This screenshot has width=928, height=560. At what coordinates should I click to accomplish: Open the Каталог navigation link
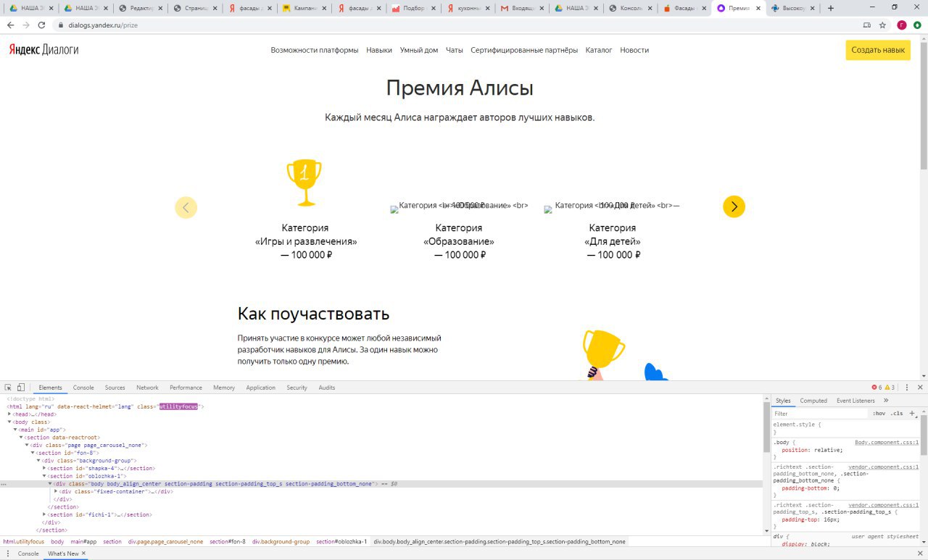tap(599, 50)
